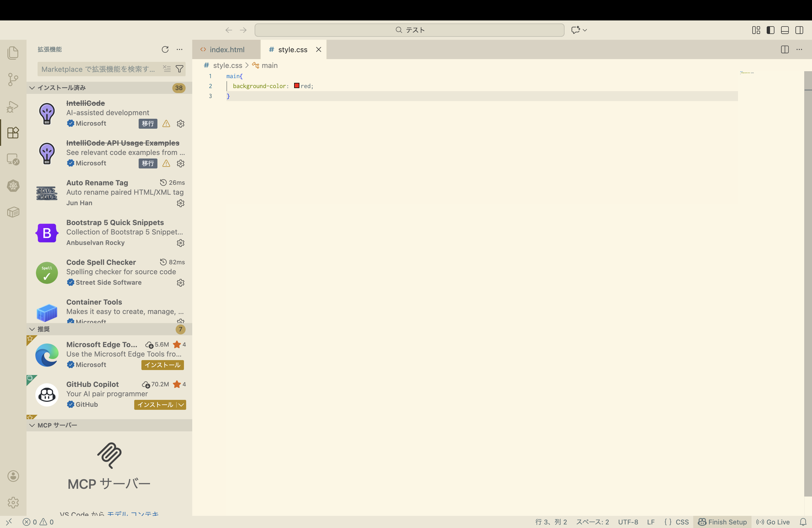Toggle the secondary side bar
This screenshot has height=528, width=812.
coord(799,30)
